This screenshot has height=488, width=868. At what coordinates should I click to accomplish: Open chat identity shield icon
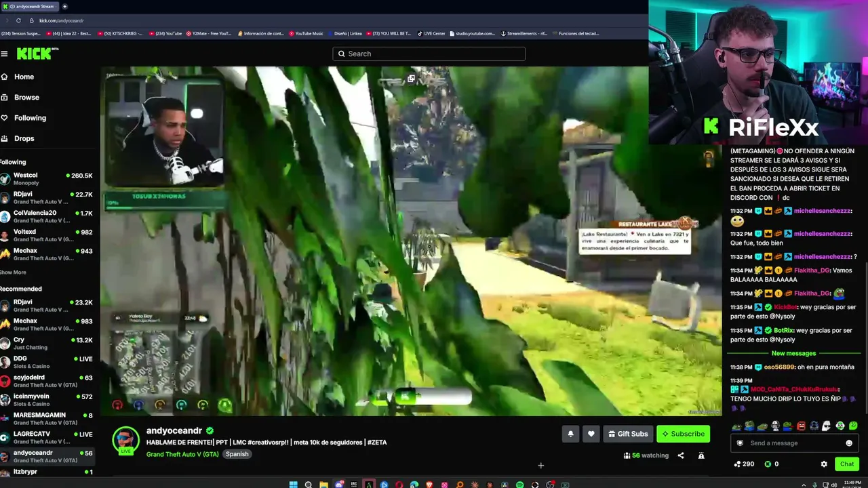(738, 443)
